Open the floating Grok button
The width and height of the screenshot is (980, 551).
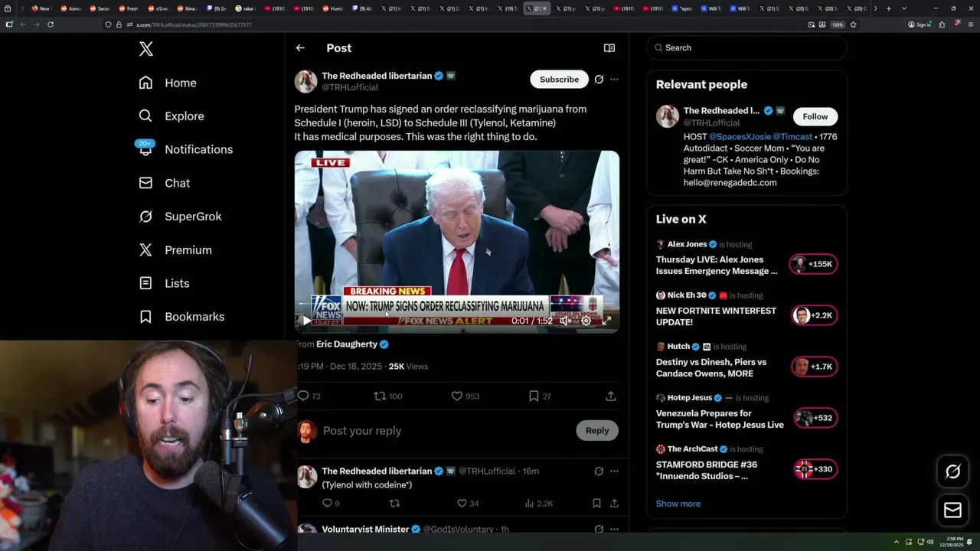[952, 472]
